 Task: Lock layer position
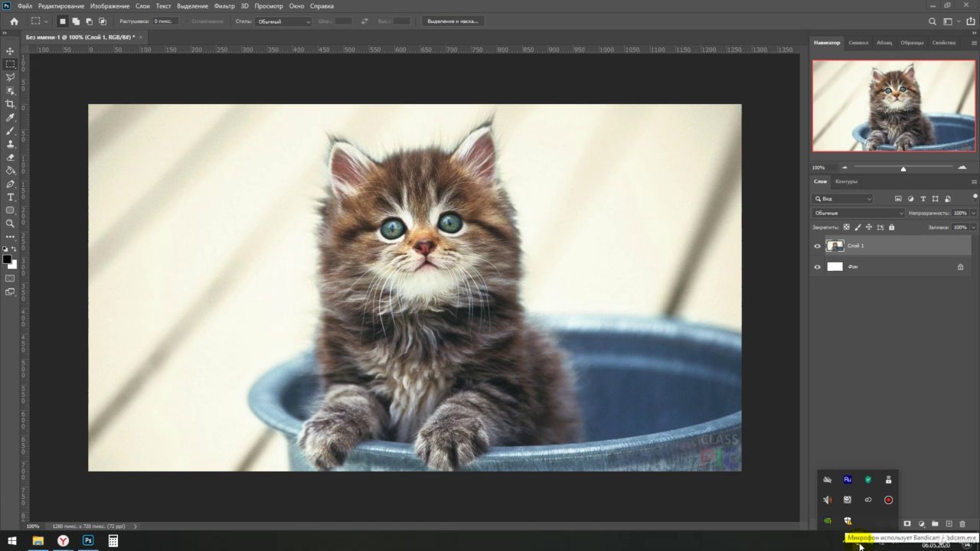[869, 227]
